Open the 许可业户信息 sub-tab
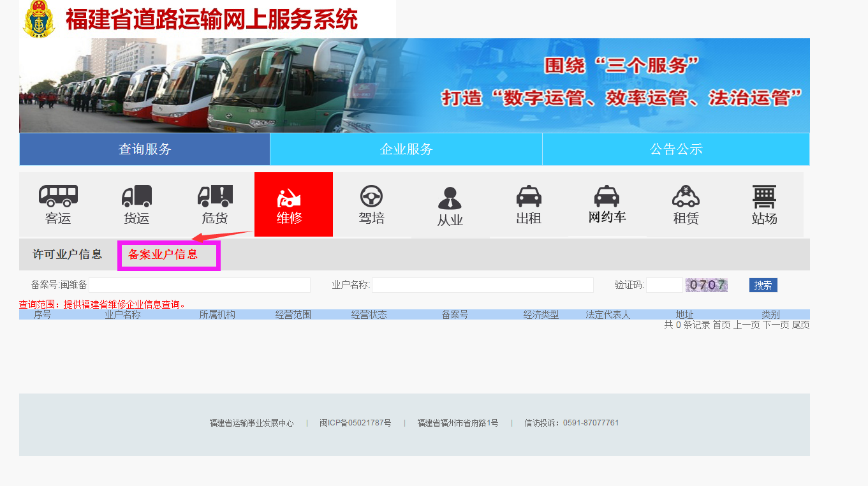 pos(68,254)
